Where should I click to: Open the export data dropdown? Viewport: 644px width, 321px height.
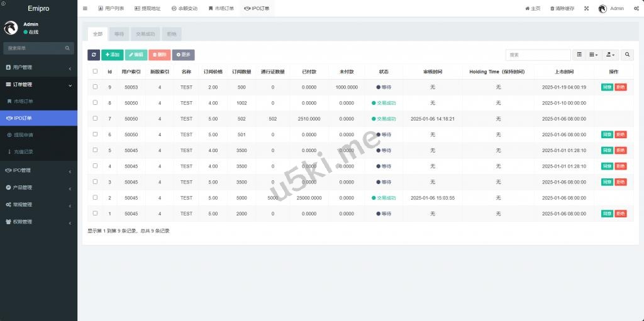click(x=611, y=55)
